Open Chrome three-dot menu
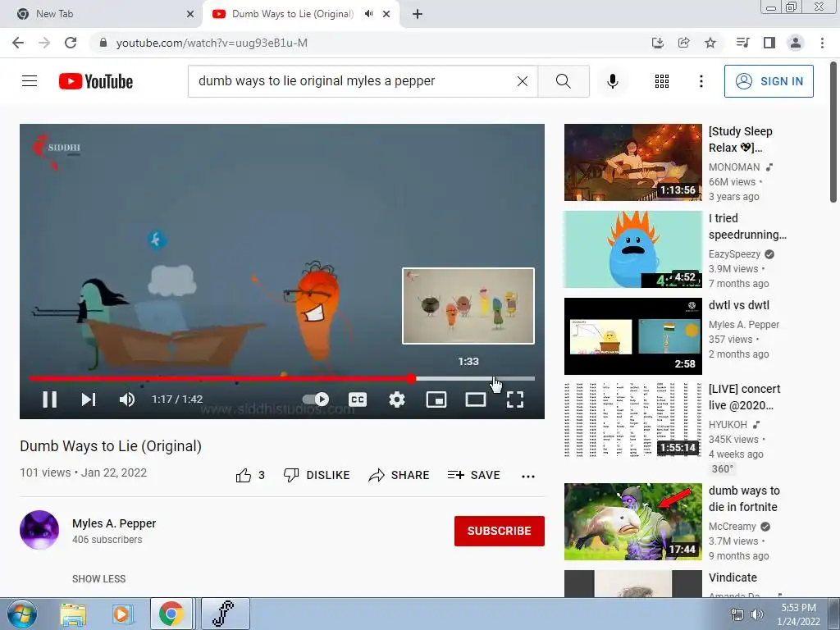 pyautogui.click(x=822, y=43)
